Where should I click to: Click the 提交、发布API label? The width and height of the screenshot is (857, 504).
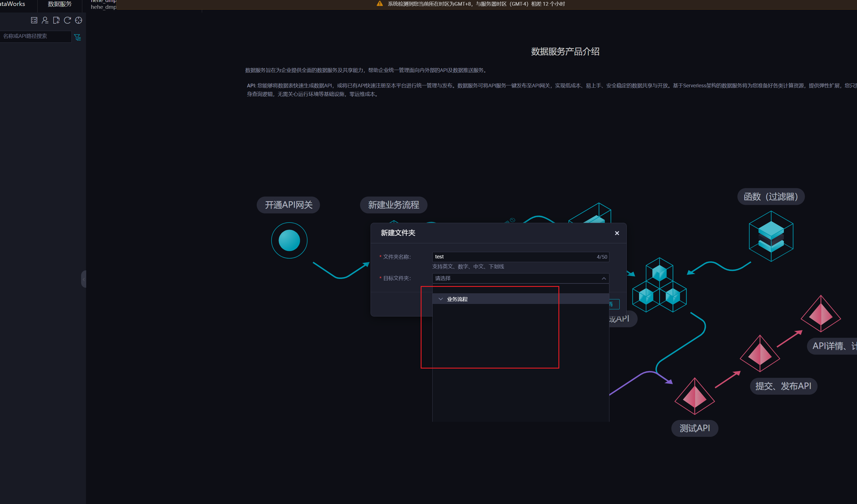783,386
